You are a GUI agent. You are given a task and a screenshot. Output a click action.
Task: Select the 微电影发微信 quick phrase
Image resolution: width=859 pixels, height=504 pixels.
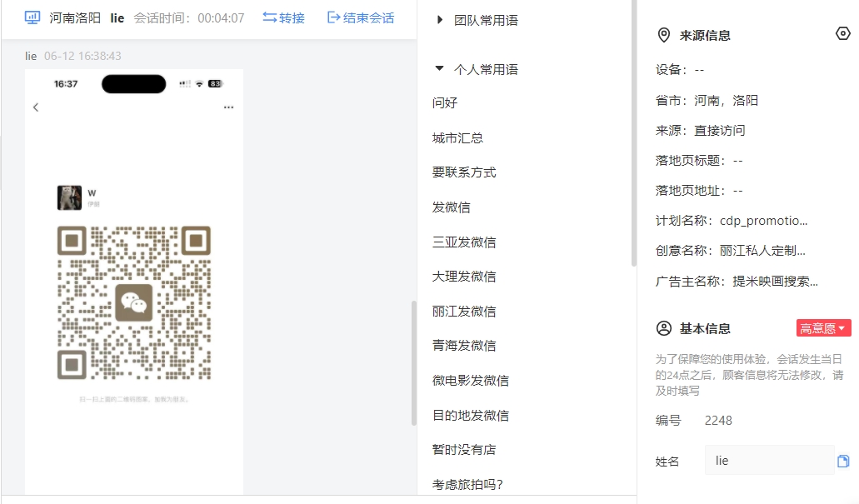[x=471, y=381]
